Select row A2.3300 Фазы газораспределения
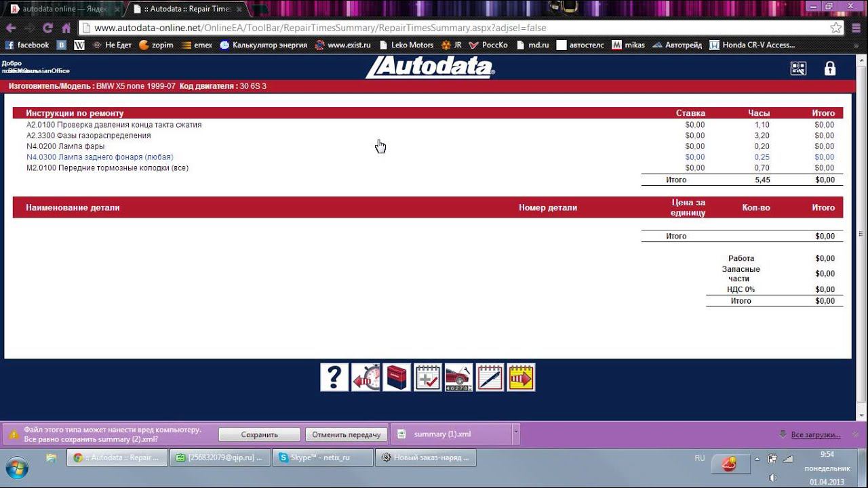868x488 pixels. (89, 136)
